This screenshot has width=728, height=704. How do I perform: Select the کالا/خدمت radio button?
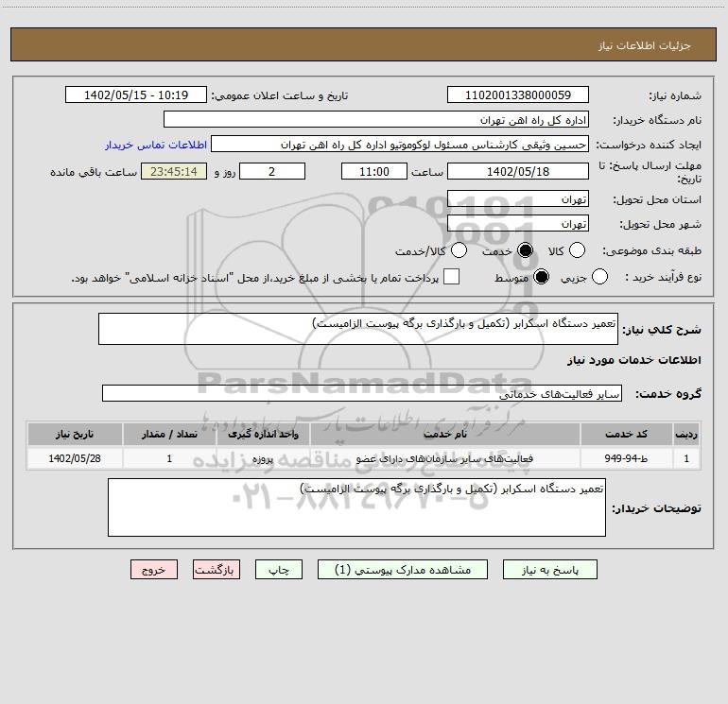point(459,250)
